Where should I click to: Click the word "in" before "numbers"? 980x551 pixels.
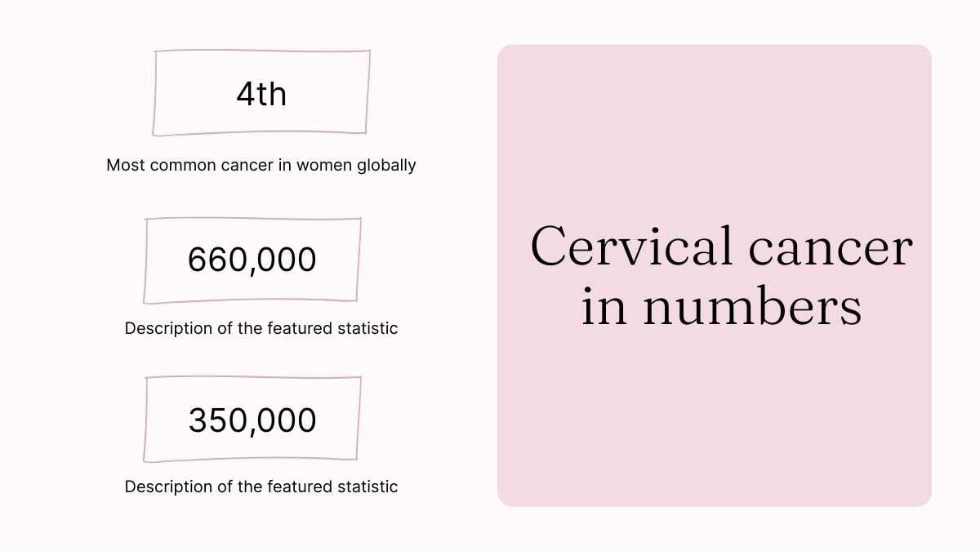click(603, 308)
